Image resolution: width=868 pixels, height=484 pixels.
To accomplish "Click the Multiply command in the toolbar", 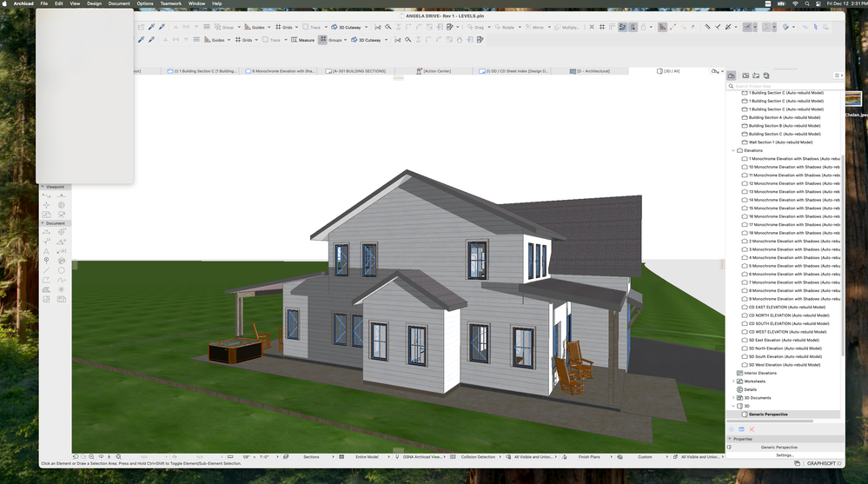I will pyautogui.click(x=567, y=27).
